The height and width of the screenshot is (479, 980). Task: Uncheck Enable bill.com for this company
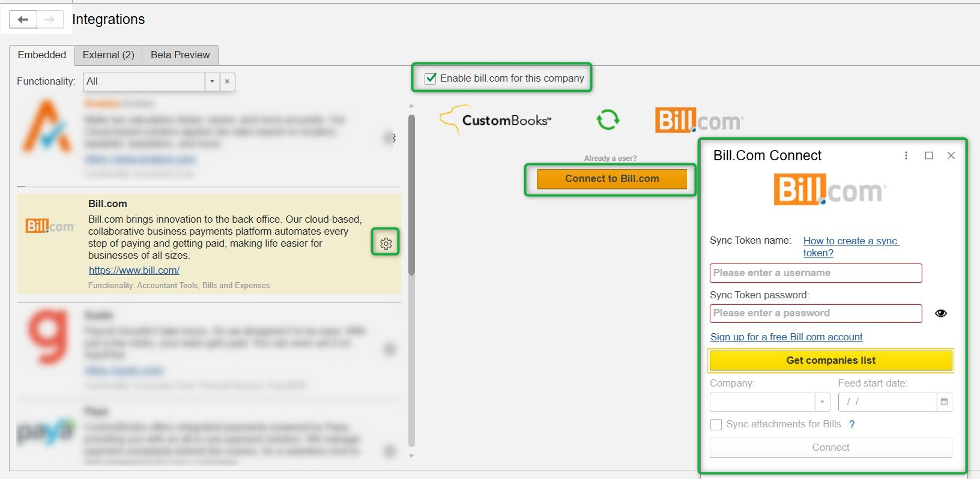[431, 78]
